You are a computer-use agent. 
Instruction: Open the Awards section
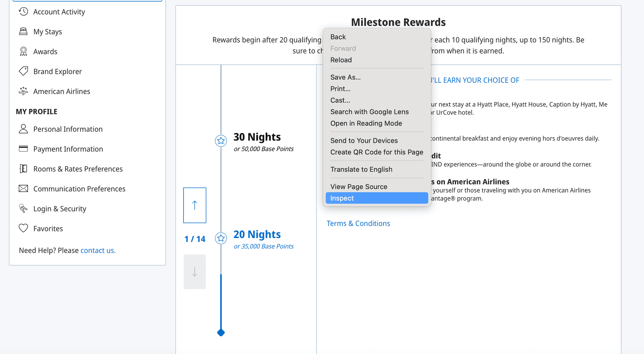45,52
